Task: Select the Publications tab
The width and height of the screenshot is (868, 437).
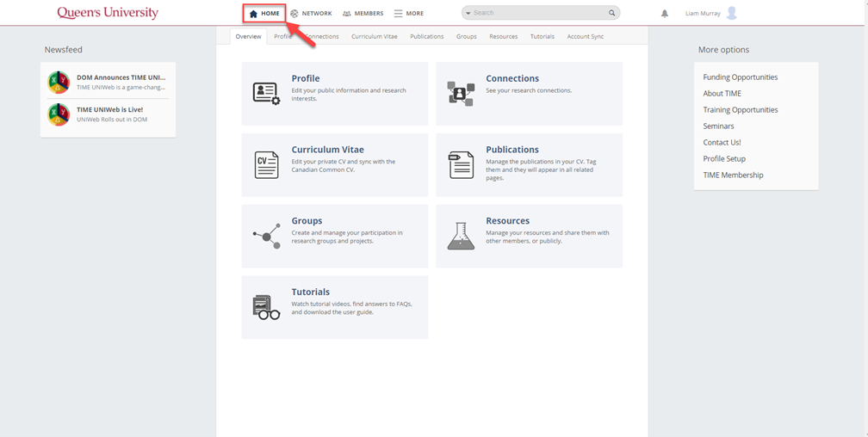Action: [x=426, y=37]
